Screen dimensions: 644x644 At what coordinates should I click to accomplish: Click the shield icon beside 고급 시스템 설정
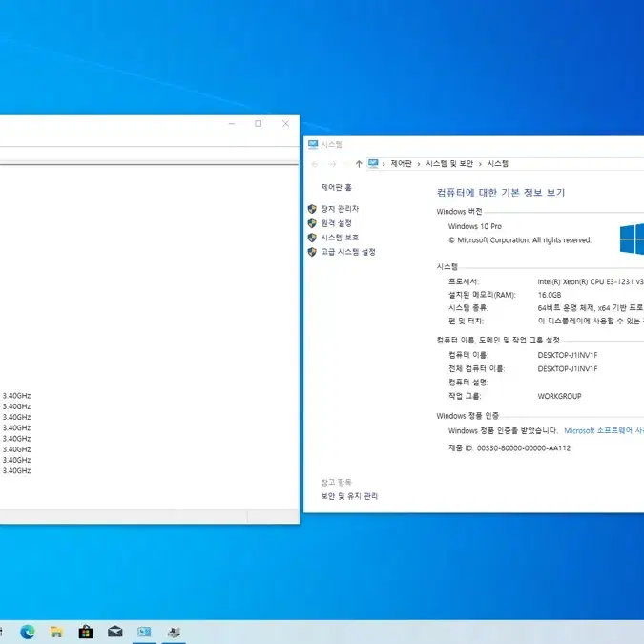[312, 252]
